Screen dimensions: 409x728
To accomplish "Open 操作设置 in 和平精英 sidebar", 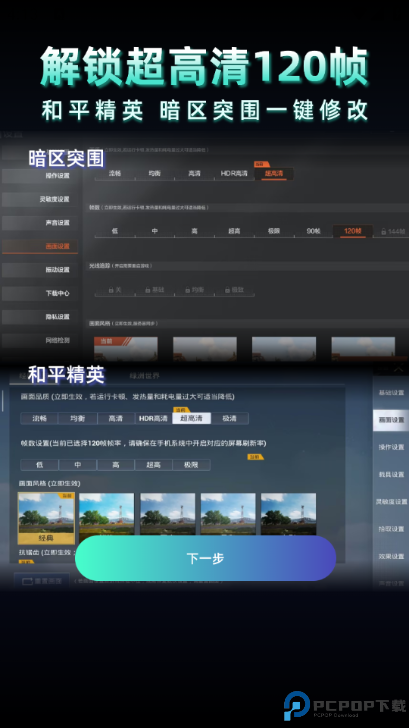I will tap(391, 447).
